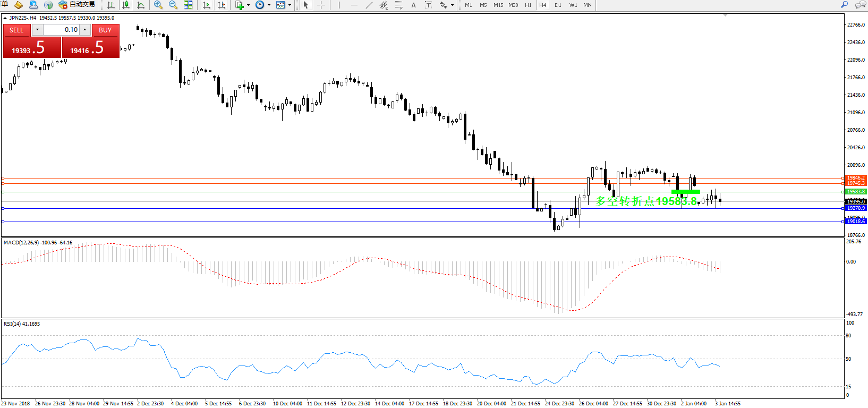Pick the horizontal line drawing tool
Image resolution: width=868 pixels, height=408 pixels.
[x=354, y=5]
